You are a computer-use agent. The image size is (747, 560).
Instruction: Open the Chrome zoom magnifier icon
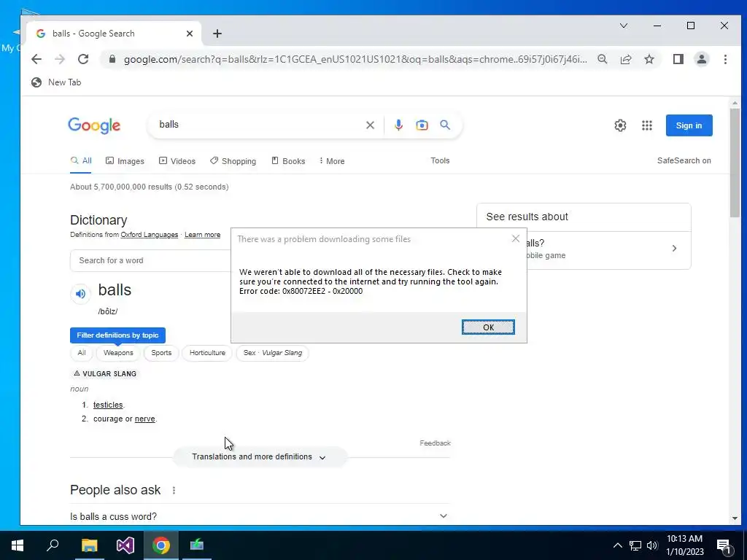[x=602, y=59]
